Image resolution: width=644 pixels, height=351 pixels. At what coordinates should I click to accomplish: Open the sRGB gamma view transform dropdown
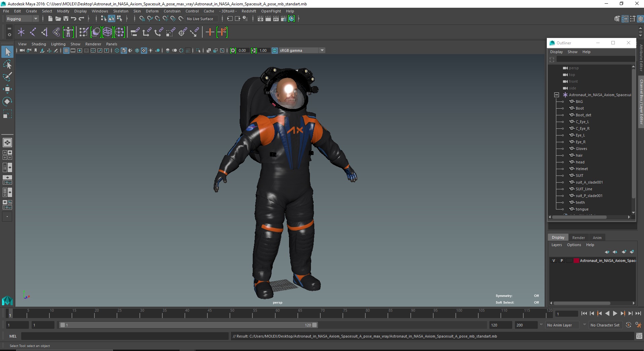point(302,50)
